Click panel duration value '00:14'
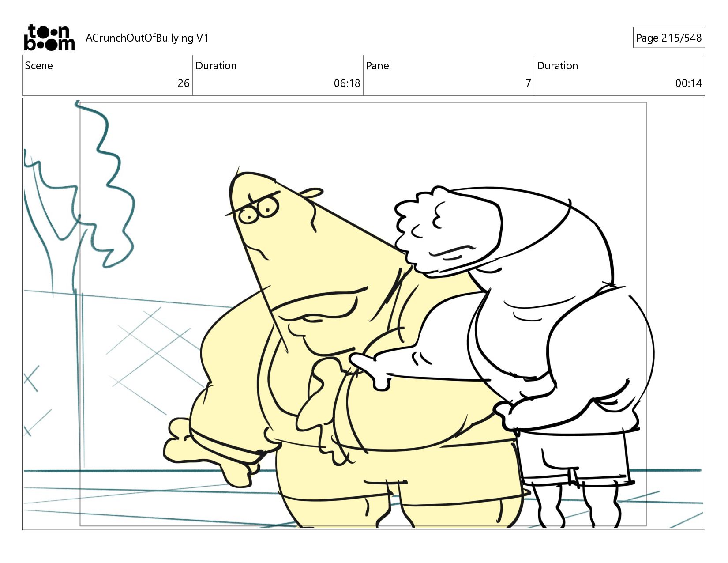Viewport: 728px width, 563px height. (688, 83)
